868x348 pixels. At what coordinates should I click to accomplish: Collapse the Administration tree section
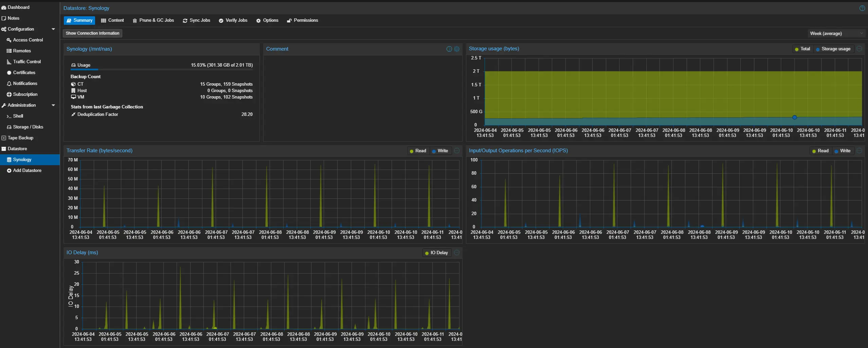53,105
